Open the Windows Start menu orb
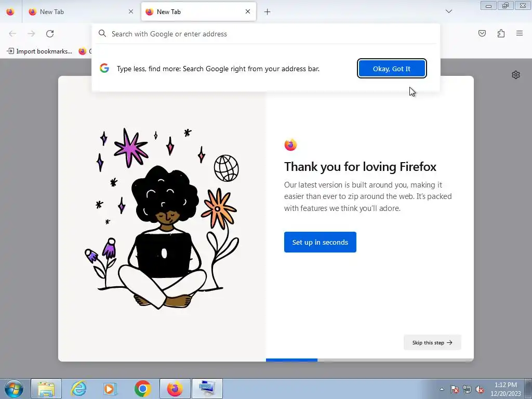This screenshot has height=399, width=532. [x=14, y=389]
